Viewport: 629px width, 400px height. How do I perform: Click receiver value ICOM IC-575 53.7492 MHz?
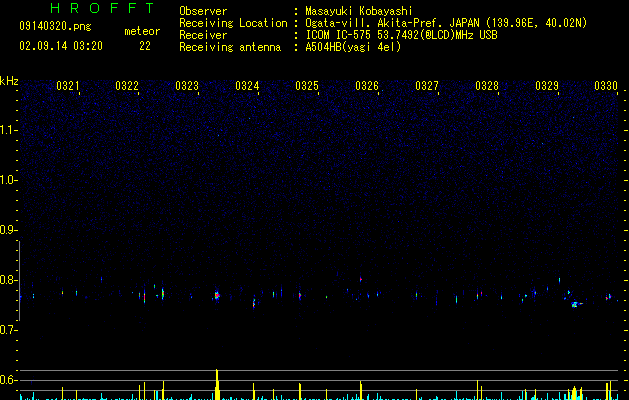[401, 35]
